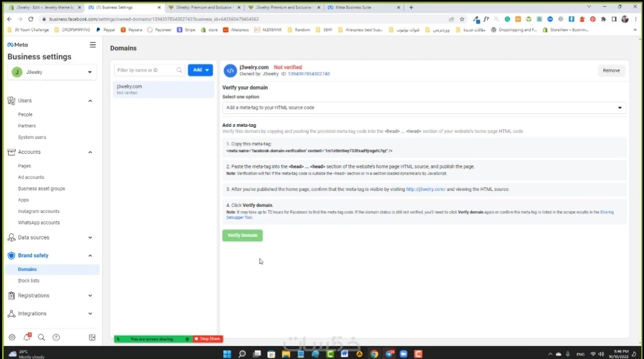The image size is (644, 359).
Task: Collapse the Users section
Action: pos(90,101)
